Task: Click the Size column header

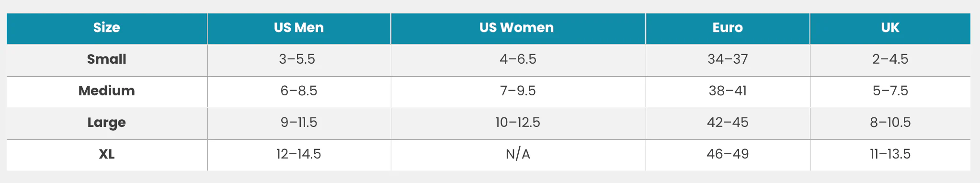Action: click(107, 28)
